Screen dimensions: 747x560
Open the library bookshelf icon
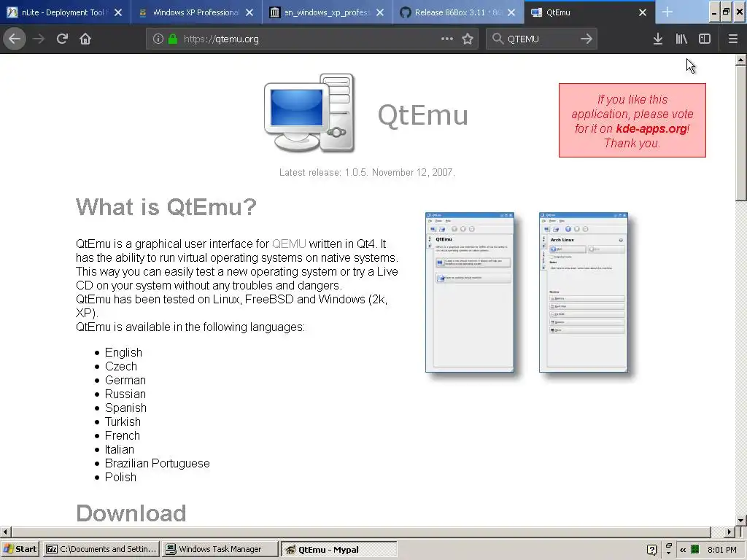click(x=681, y=39)
